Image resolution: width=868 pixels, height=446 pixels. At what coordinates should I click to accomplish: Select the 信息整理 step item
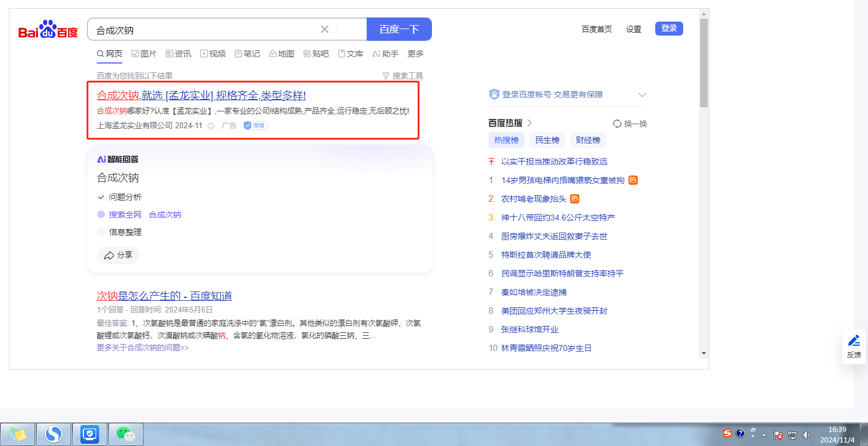coord(125,232)
